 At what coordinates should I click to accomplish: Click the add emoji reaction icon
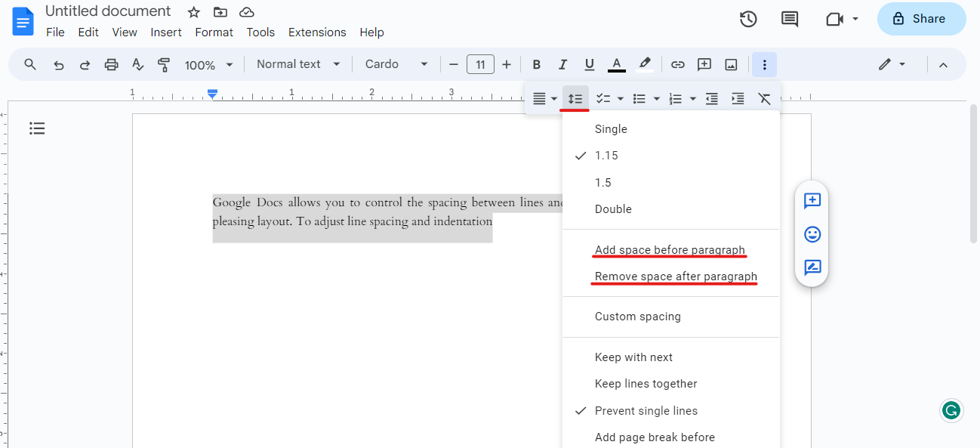click(x=812, y=234)
